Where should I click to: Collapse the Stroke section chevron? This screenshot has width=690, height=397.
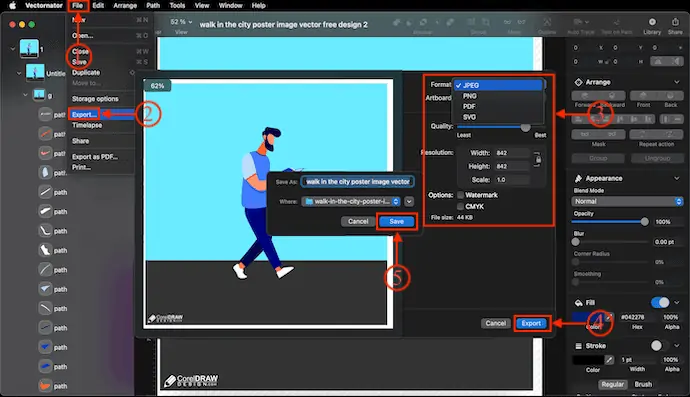677,346
